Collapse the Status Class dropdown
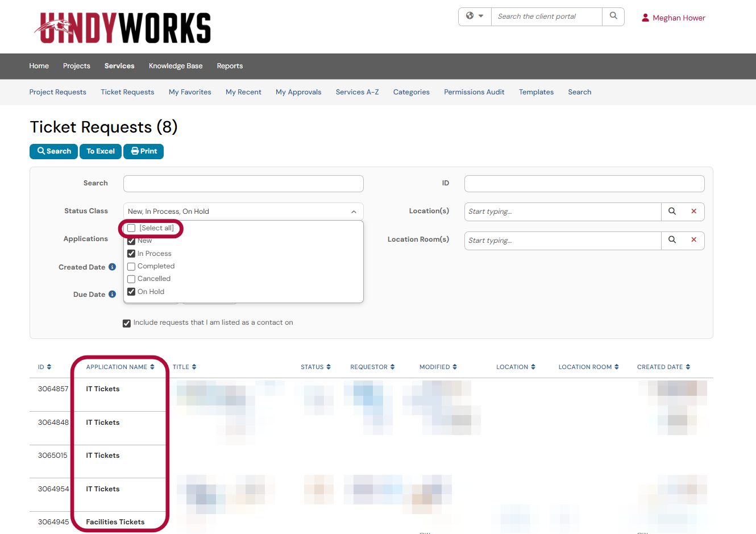The height and width of the screenshot is (534, 756). click(354, 212)
